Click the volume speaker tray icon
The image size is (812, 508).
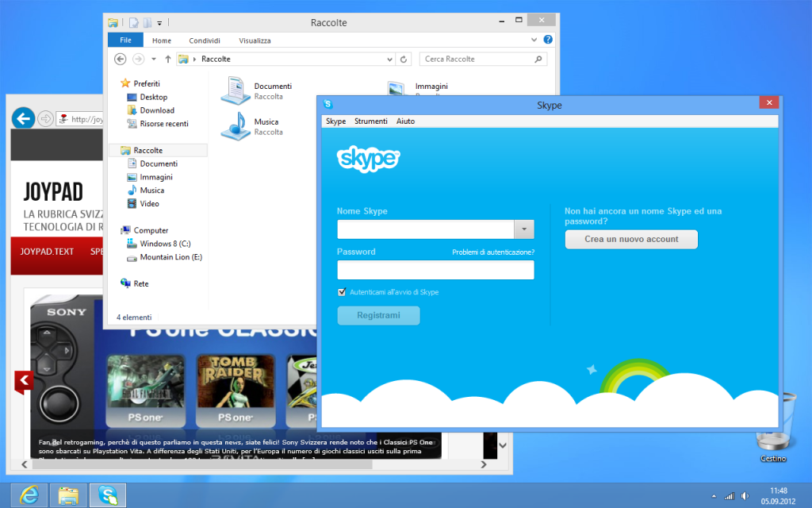pyautogui.click(x=745, y=496)
